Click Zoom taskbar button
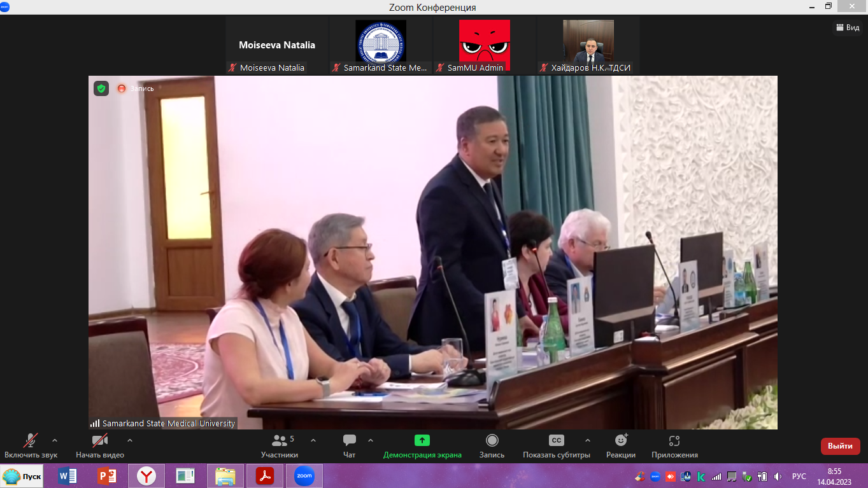Viewport: 868px width, 488px height. [304, 476]
